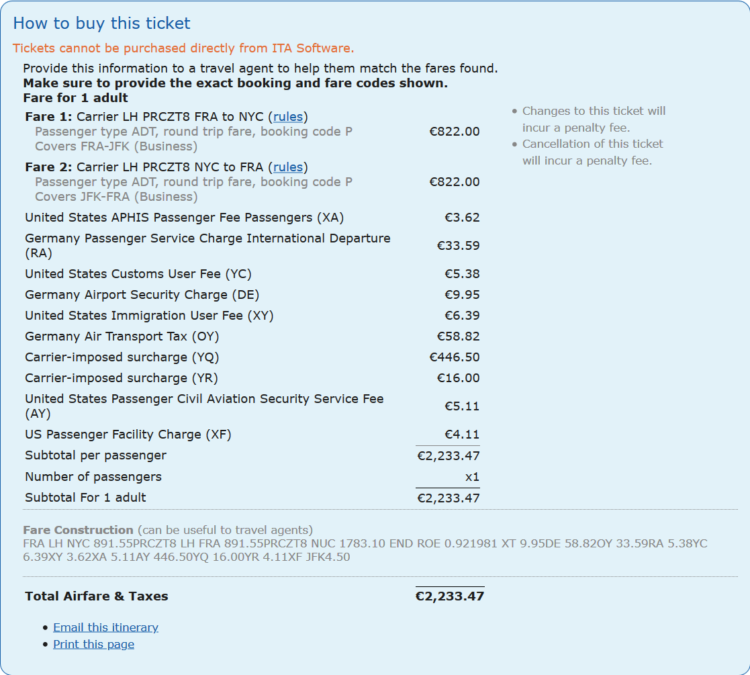Click the Total Airfare & Taxes amount
Screen dimensions: 750x675
[x=450, y=596]
